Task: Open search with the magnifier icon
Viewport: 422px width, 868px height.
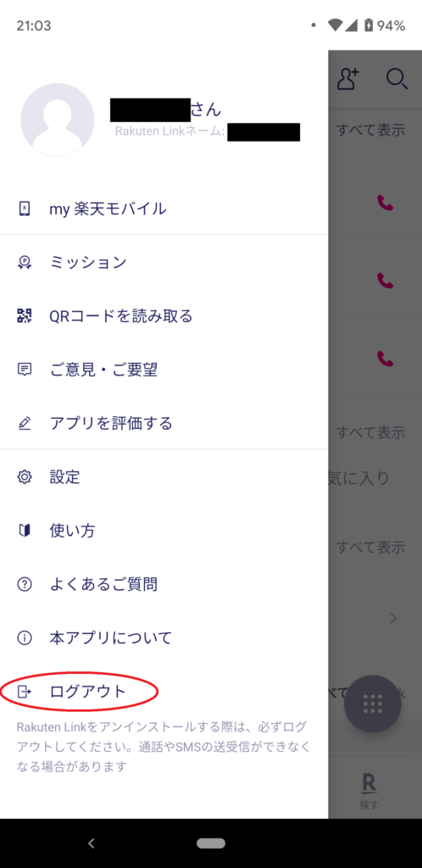Action: coord(397,79)
